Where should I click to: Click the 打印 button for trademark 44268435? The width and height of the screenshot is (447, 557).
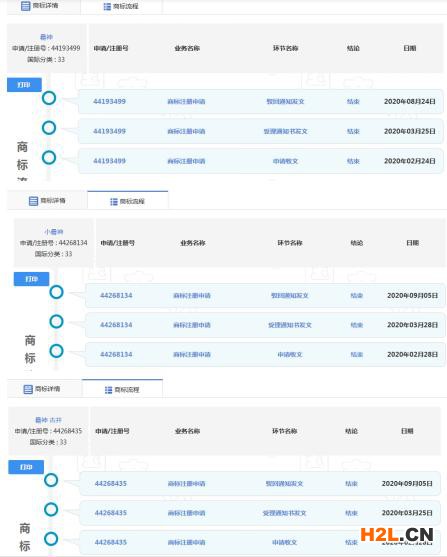(x=26, y=467)
